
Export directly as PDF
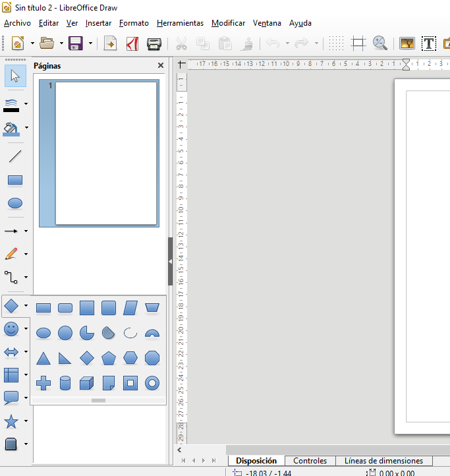click(132, 43)
